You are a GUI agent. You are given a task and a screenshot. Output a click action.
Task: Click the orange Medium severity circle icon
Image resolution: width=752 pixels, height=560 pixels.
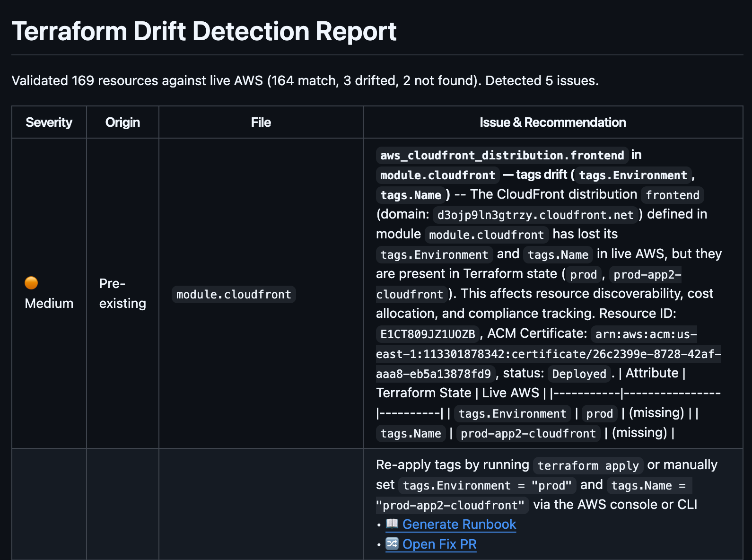tap(31, 283)
